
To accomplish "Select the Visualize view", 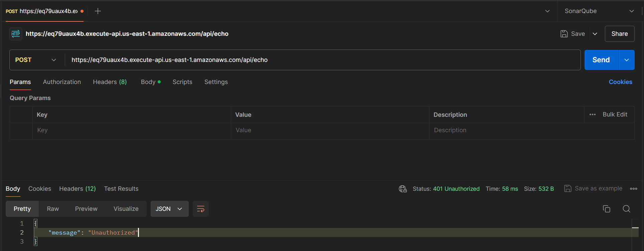I will 126,209.
